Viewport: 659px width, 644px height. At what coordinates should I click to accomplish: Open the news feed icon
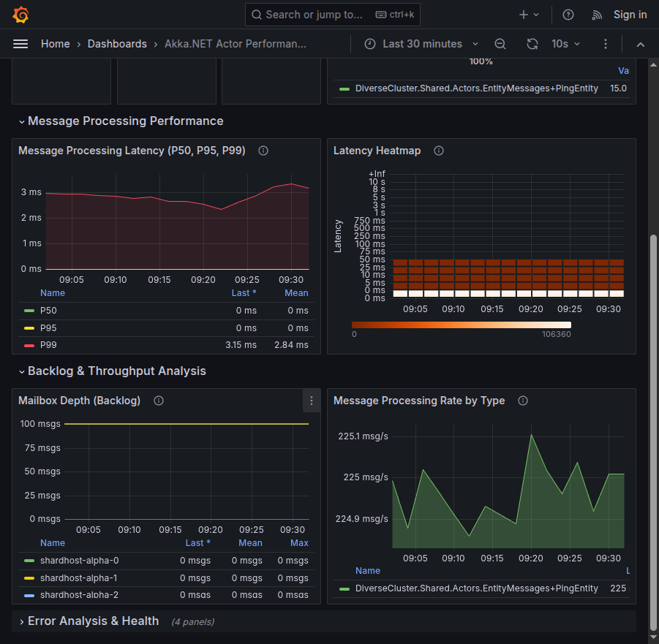597,15
